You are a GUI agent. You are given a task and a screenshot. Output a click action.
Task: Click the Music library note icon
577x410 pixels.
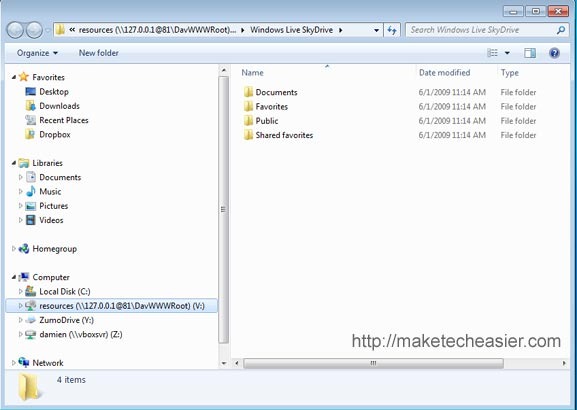pyautogui.click(x=31, y=191)
